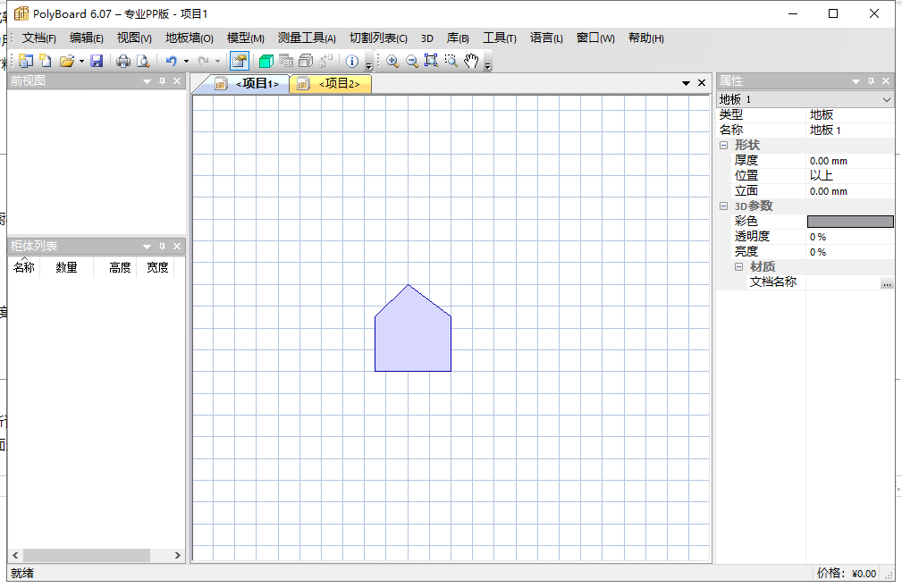Open the 工具(T) menu
Screen dimensions: 902x588
pyautogui.click(x=500, y=38)
